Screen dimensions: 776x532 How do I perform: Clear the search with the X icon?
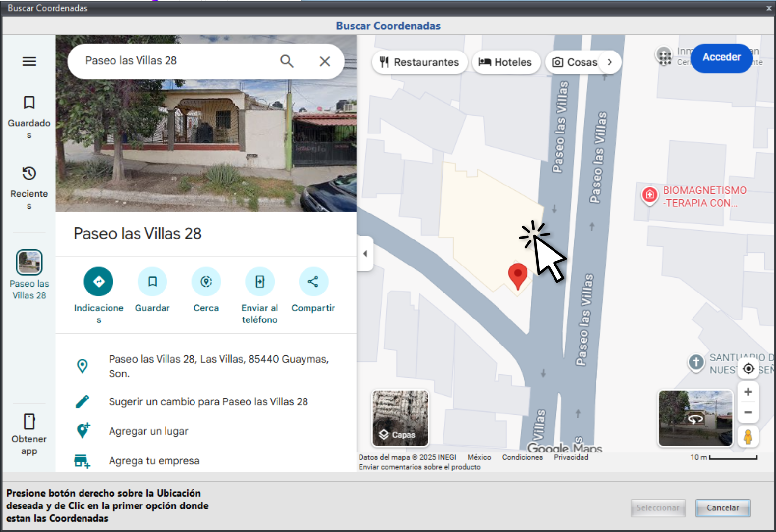(x=325, y=61)
